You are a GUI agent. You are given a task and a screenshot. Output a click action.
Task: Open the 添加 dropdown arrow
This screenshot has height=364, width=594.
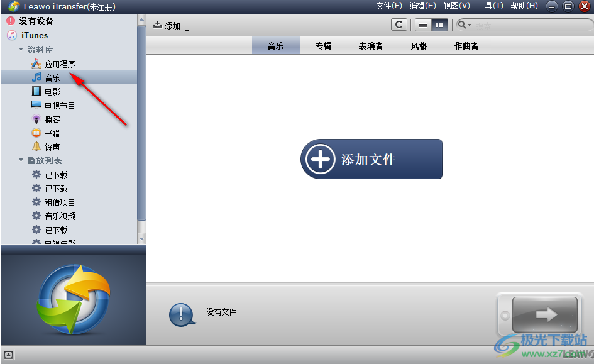187,31
